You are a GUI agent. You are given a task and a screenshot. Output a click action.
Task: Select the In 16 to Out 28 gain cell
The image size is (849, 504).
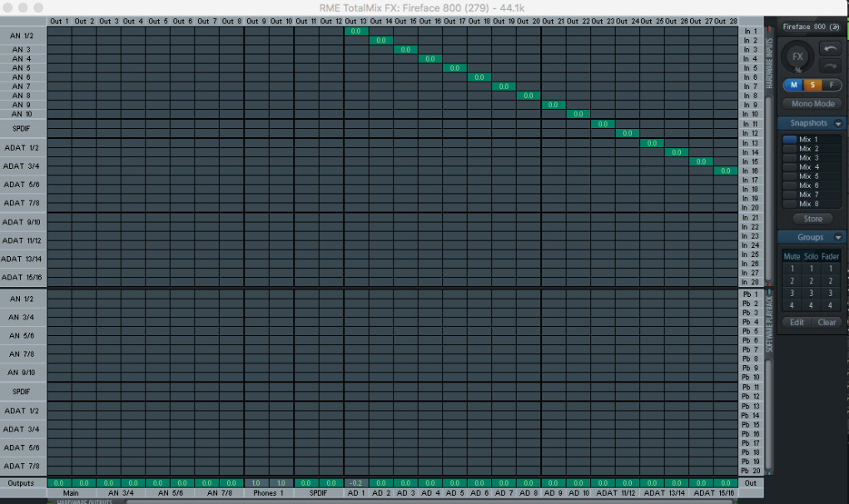(726, 170)
